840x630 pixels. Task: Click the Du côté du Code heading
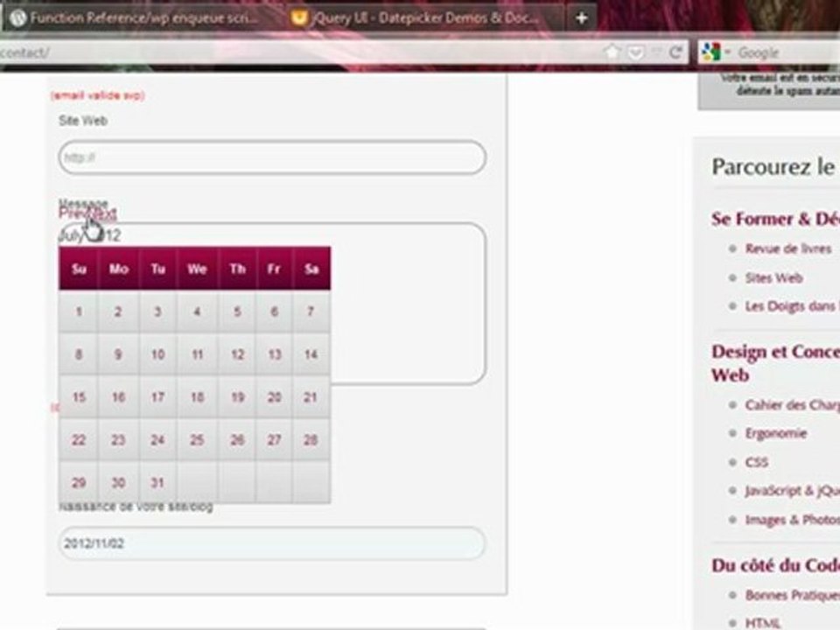click(x=775, y=565)
